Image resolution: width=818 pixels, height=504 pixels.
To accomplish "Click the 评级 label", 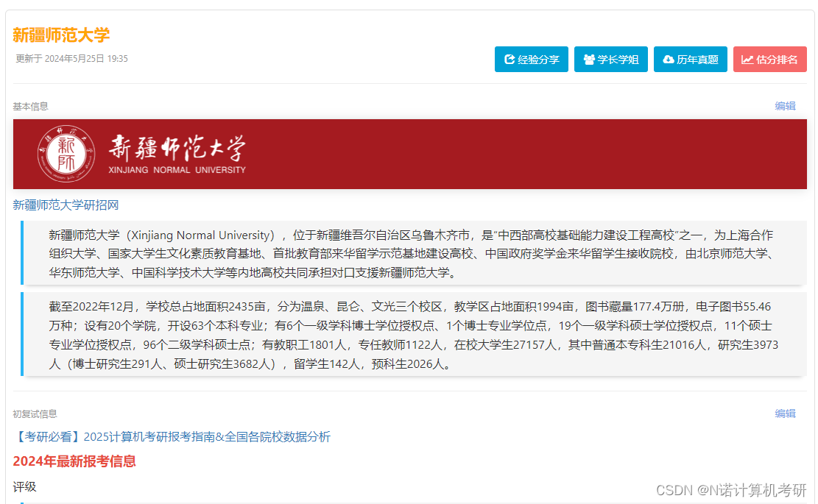I will click(x=24, y=487).
